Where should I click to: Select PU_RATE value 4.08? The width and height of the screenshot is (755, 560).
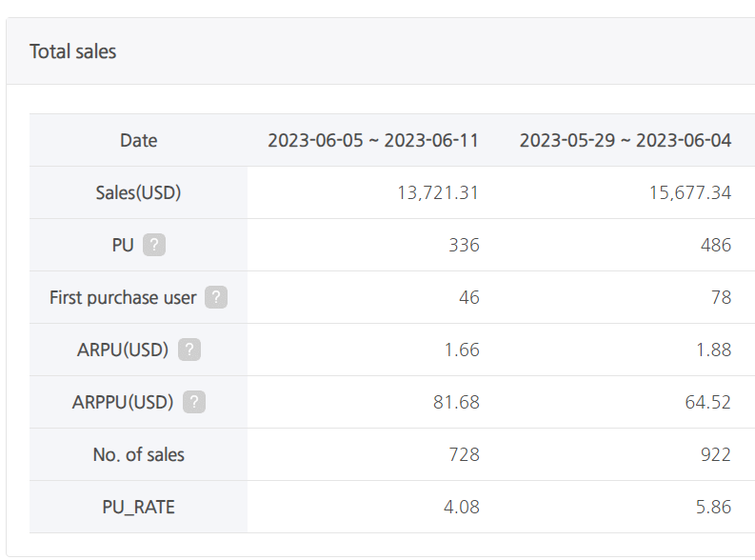click(462, 507)
